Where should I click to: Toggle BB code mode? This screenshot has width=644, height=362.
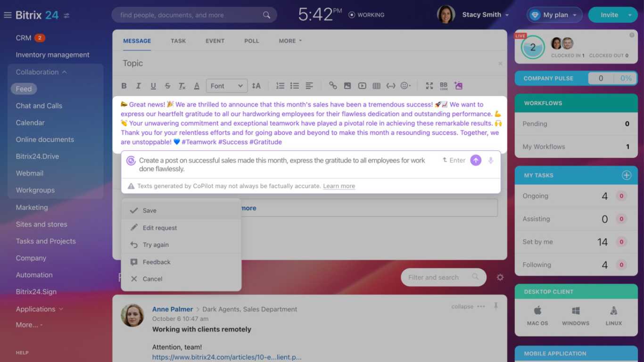point(444,86)
